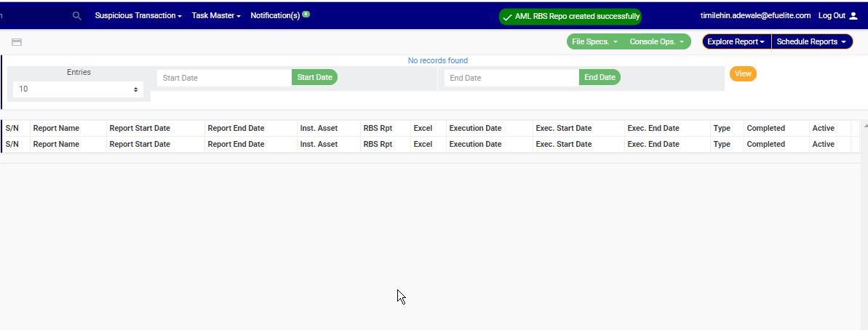Click the user profile icon beside Log Out
Screen dimensions: 868x330
tap(853, 16)
